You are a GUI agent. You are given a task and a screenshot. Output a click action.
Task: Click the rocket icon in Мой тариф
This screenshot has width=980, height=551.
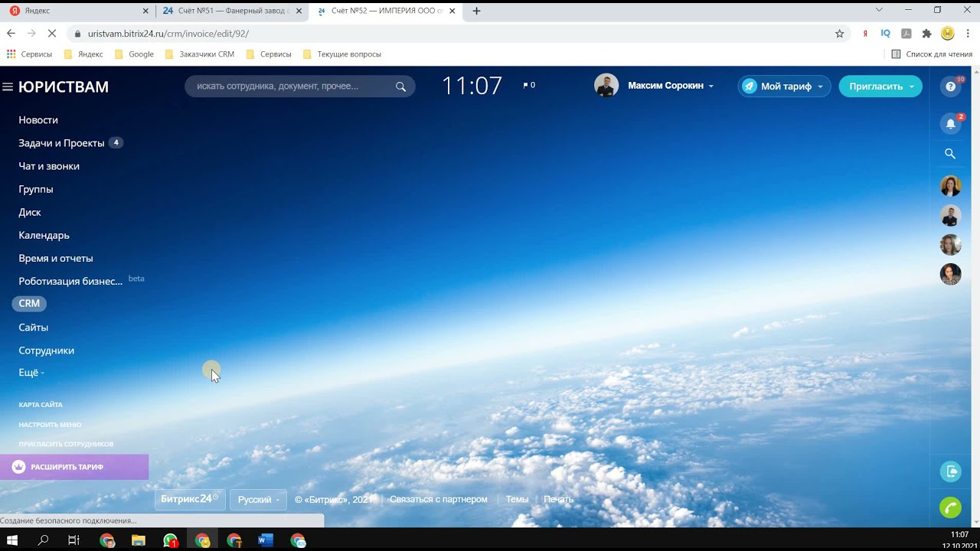pos(750,86)
